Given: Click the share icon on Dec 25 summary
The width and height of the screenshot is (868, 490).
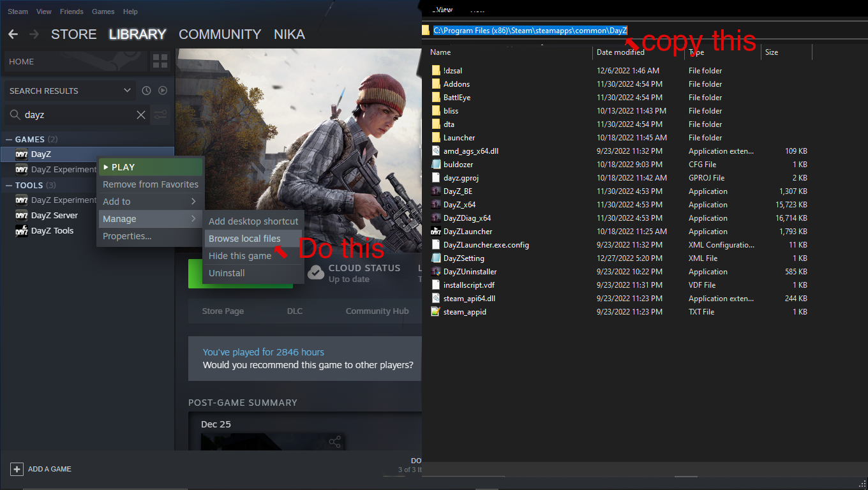Looking at the screenshot, I should pos(335,442).
